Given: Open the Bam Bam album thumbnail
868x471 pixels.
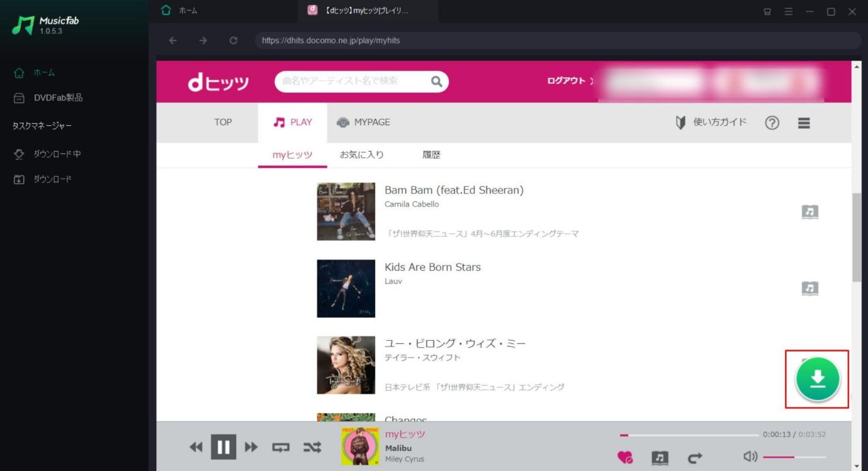Looking at the screenshot, I should click(346, 211).
